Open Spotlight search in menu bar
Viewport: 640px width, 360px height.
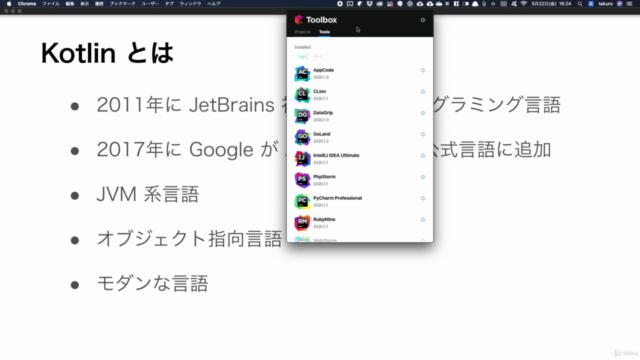pyautogui.click(x=580, y=4)
